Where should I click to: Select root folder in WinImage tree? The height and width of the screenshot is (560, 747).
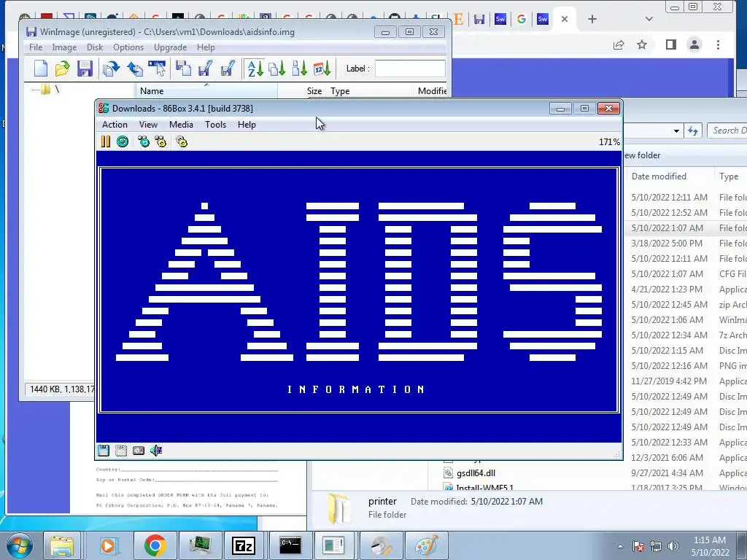click(x=50, y=89)
